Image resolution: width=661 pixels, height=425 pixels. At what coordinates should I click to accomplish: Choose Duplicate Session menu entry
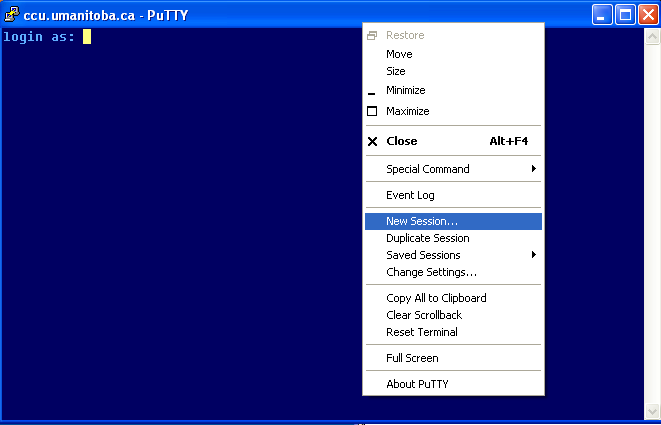[x=427, y=238]
